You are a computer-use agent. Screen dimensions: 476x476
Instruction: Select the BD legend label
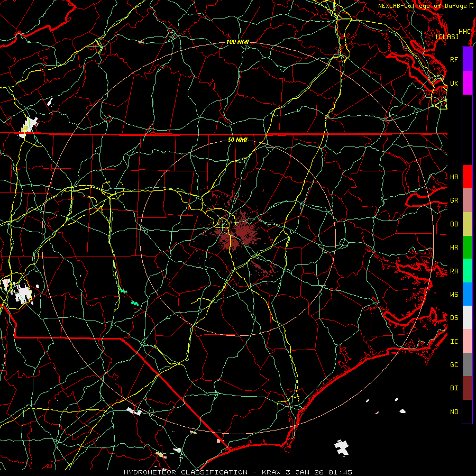pos(454,224)
